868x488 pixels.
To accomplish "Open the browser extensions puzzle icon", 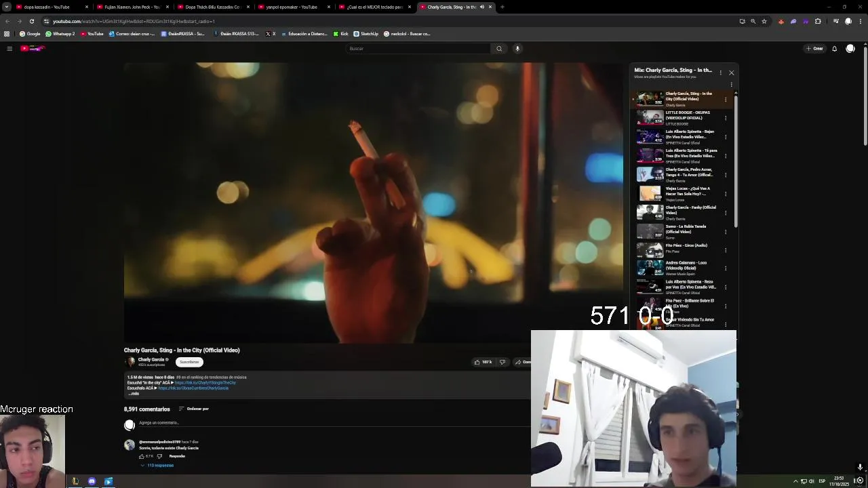I will (818, 21).
